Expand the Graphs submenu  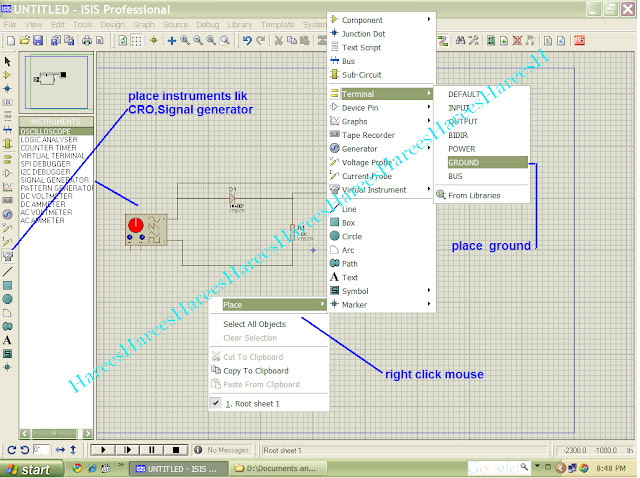click(382, 121)
